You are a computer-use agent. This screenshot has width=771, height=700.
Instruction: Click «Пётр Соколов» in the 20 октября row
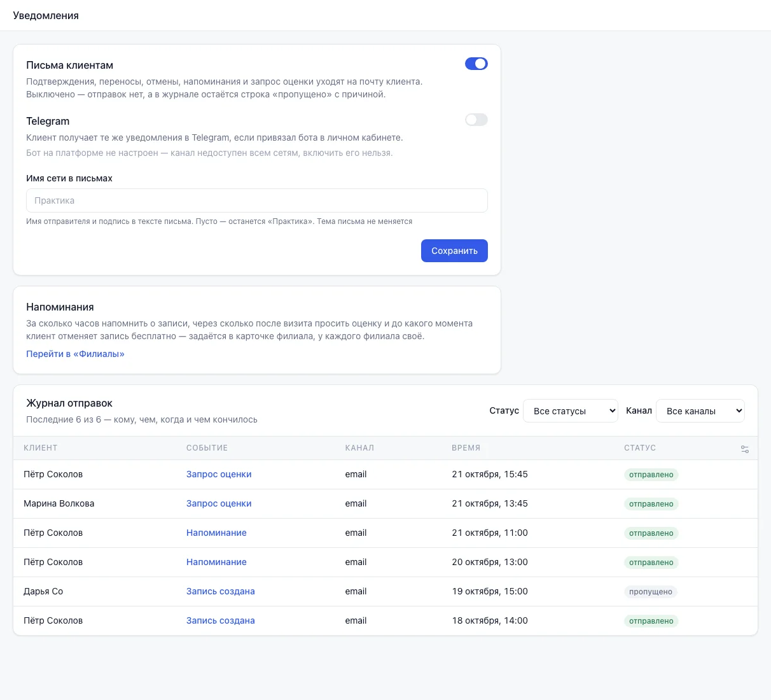[x=53, y=562]
